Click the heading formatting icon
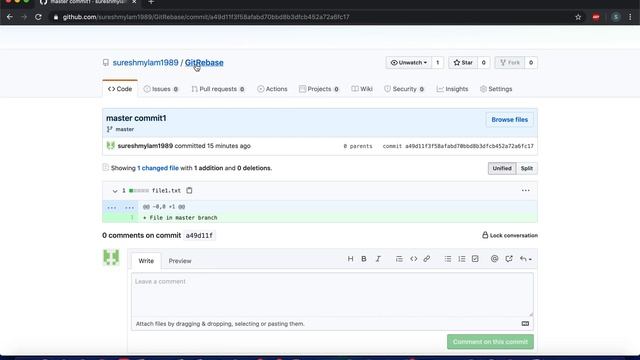The height and width of the screenshot is (360, 640). (350, 259)
